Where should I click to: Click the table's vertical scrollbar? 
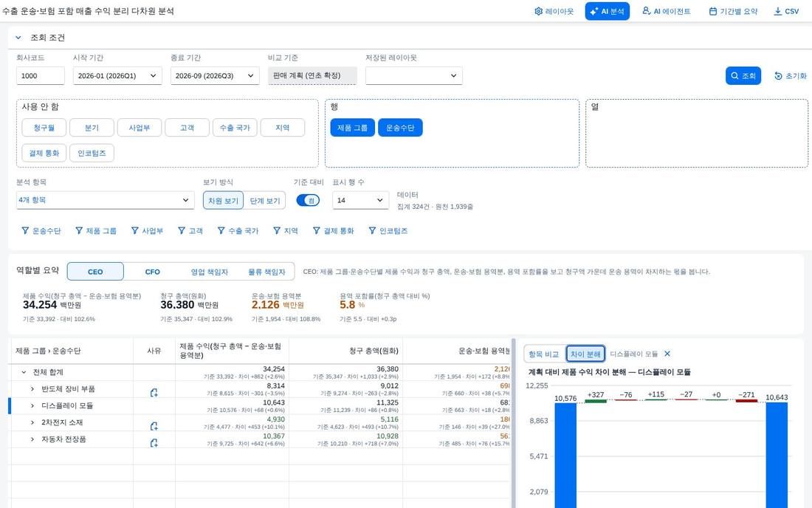click(513, 423)
